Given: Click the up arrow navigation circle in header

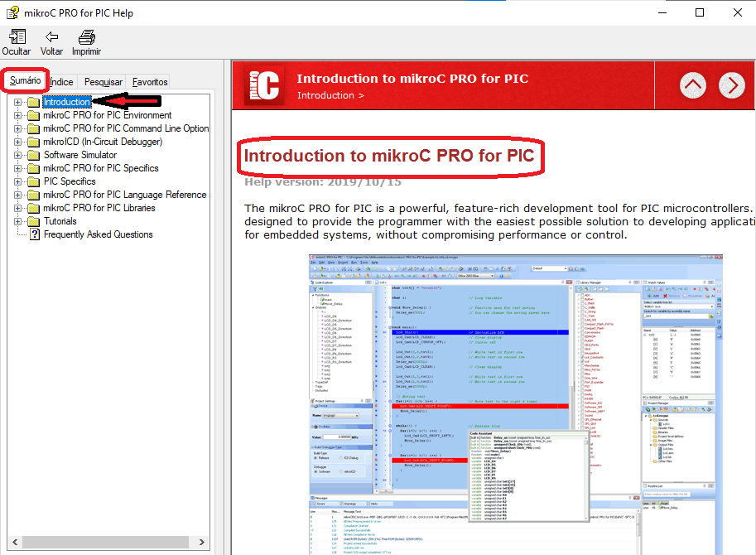Looking at the screenshot, I should [x=693, y=84].
